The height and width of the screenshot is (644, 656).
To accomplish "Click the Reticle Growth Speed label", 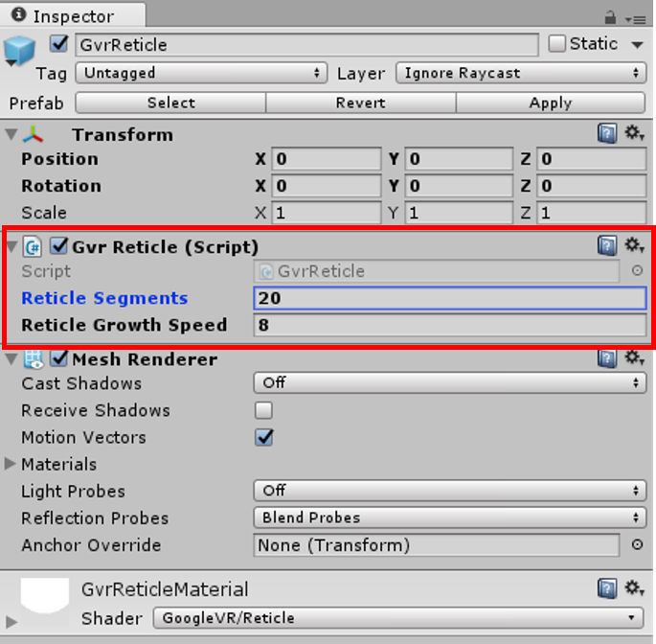I will [124, 325].
